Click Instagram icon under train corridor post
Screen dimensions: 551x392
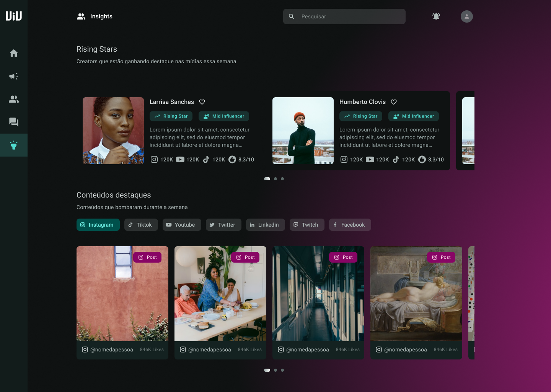click(281, 350)
